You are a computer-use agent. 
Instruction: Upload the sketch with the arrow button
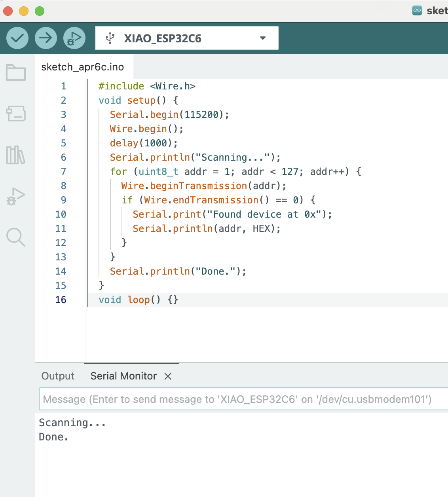pos(46,38)
